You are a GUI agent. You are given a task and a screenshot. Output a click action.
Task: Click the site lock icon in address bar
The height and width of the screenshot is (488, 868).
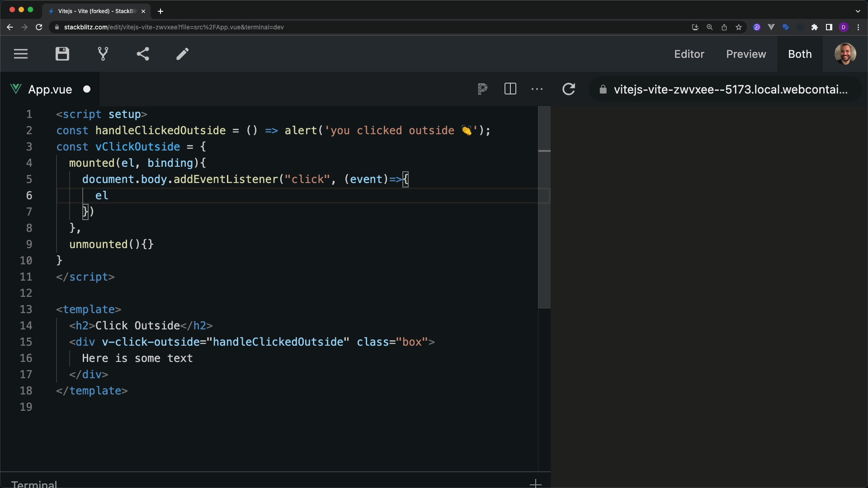coord(57,27)
